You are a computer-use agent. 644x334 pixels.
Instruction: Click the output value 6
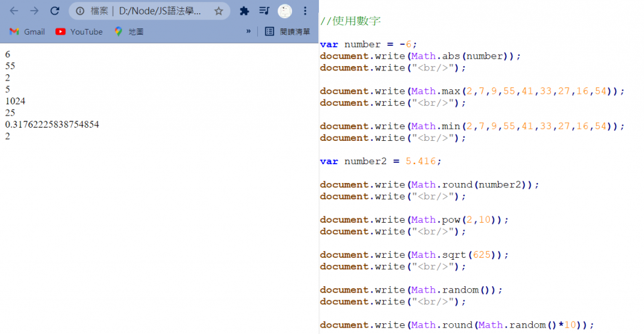[x=8, y=54]
